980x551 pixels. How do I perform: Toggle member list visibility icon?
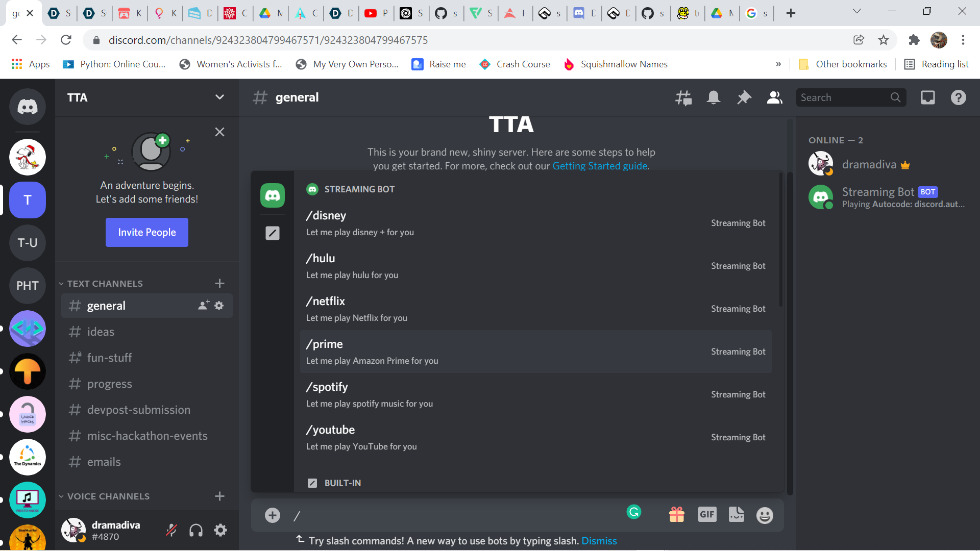click(774, 97)
